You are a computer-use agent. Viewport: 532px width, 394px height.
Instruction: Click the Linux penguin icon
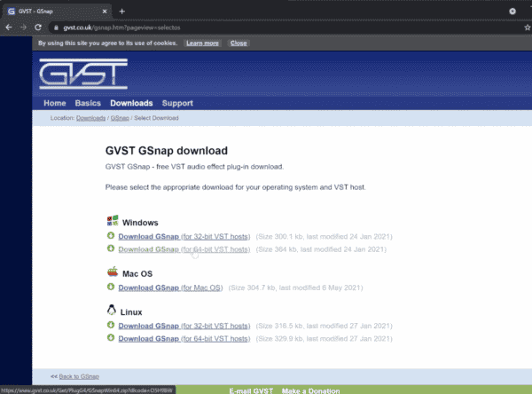pyautogui.click(x=112, y=310)
